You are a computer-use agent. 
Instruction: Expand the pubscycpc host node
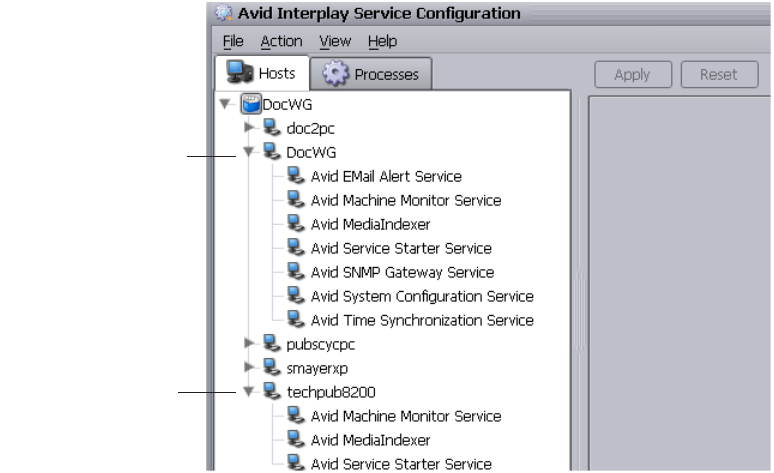pyautogui.click(x=249, y=343)
